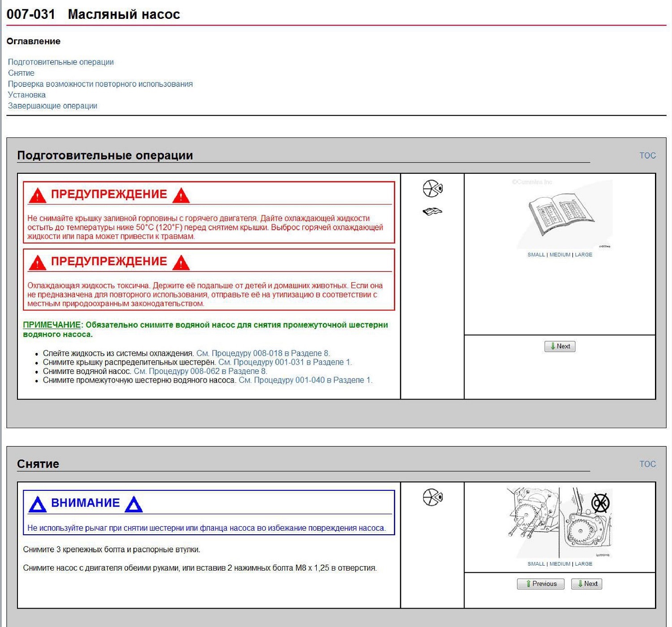Click Next button in preparation section
672x627 pixels.
(560, 346)
